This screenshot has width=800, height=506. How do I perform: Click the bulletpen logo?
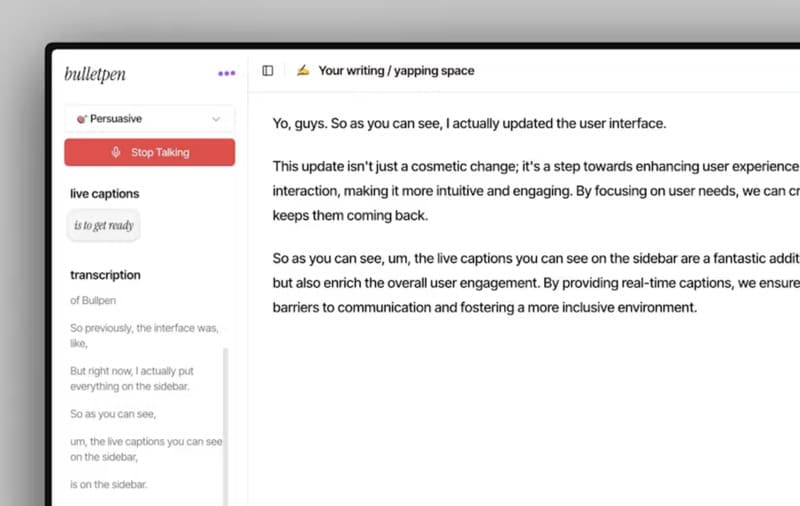click(95, 74)
